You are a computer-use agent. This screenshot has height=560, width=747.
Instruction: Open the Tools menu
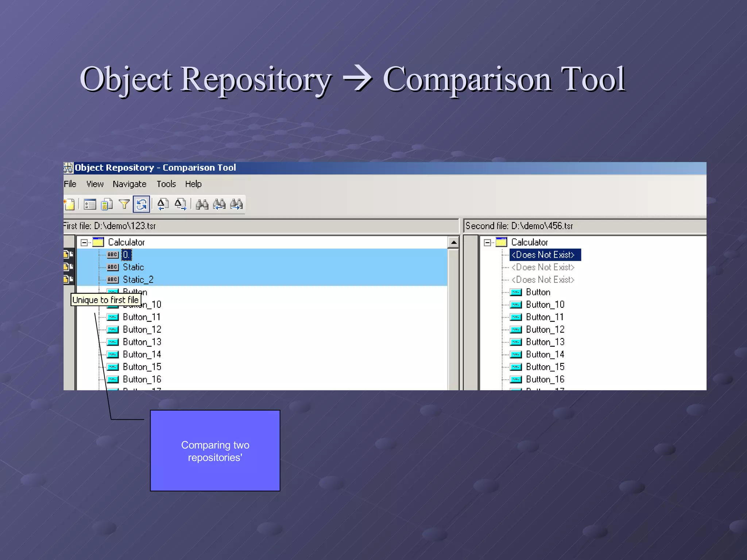(166, 184)
